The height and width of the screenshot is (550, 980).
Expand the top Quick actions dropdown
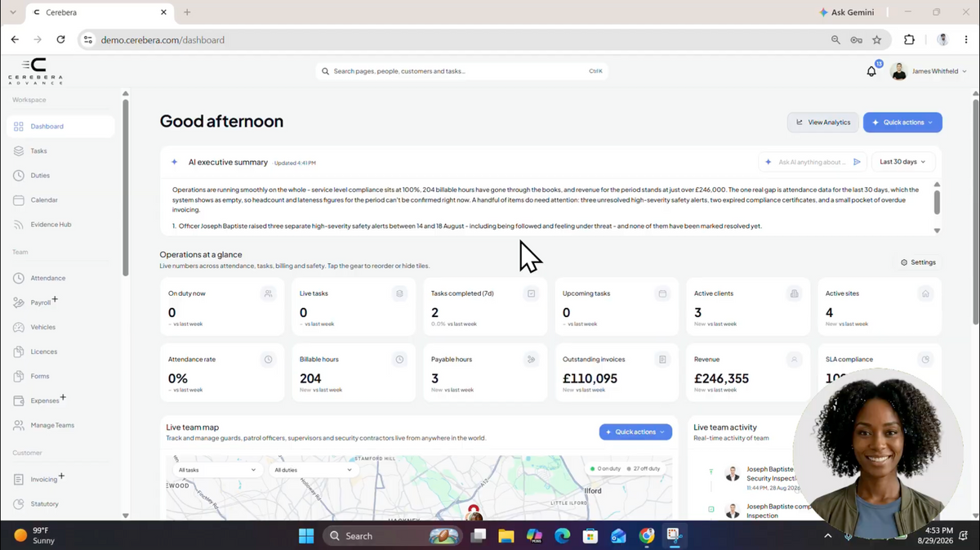[902, 123]
